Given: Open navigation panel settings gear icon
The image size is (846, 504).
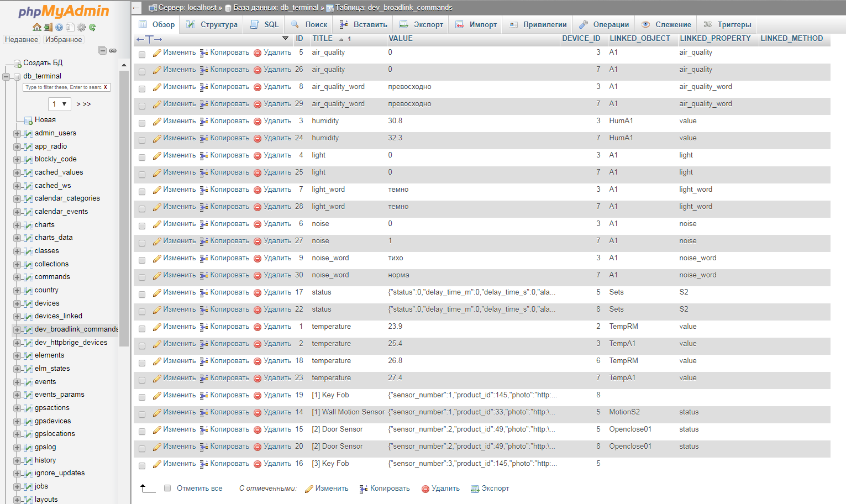Looking at the screenshot, I should click(81, 27).
